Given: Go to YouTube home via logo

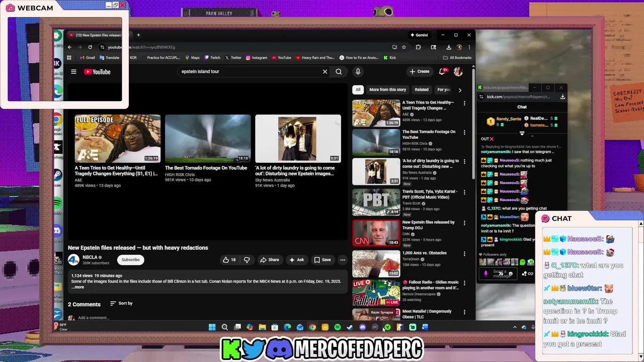Looking at the screenshot, I should click(x=97, y=72).
